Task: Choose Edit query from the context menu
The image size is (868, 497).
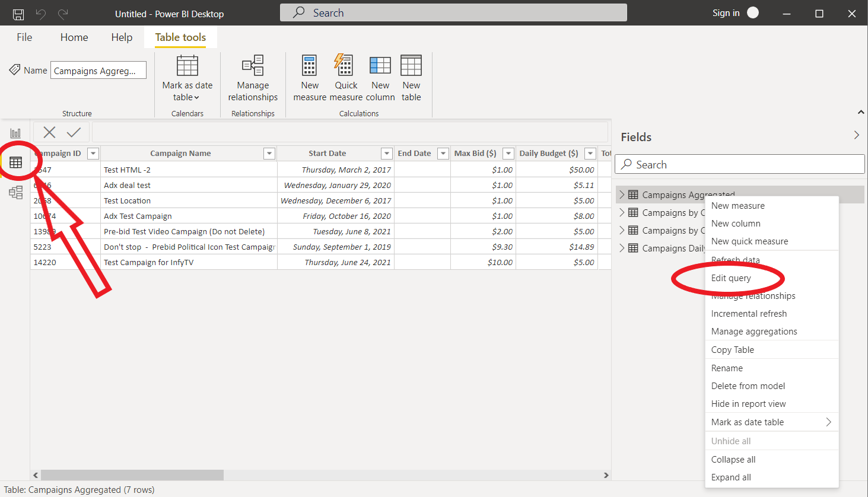Action: (731, 278)
